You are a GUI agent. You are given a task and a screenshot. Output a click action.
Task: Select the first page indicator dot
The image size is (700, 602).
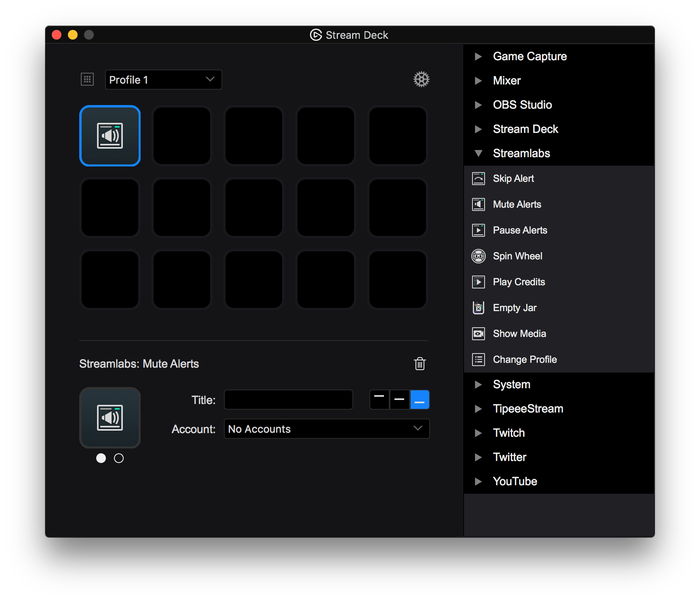click(x=101, y=458)
